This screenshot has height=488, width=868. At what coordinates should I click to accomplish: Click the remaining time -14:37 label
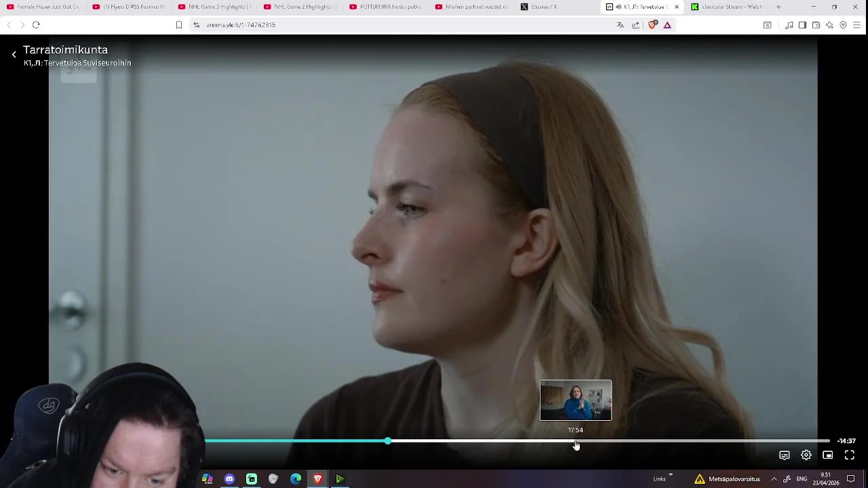click(x=846, y=441)
